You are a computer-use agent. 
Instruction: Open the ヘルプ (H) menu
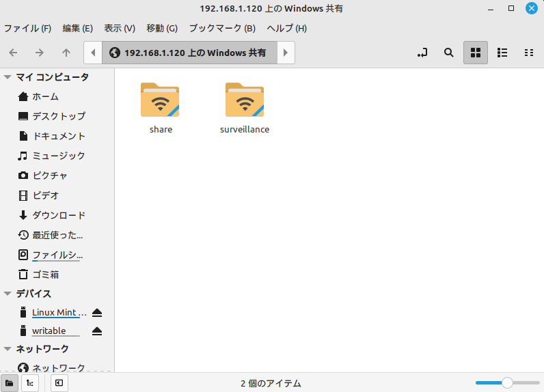click(287, 29)
